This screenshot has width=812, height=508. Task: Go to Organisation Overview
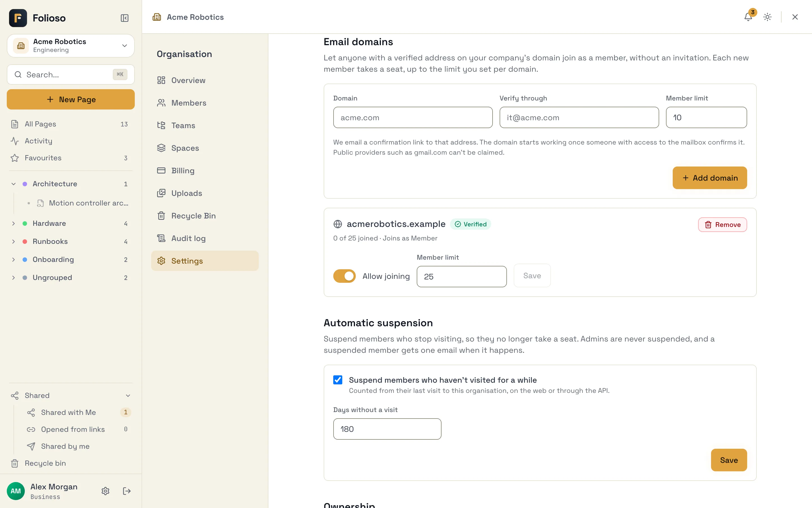205,80
